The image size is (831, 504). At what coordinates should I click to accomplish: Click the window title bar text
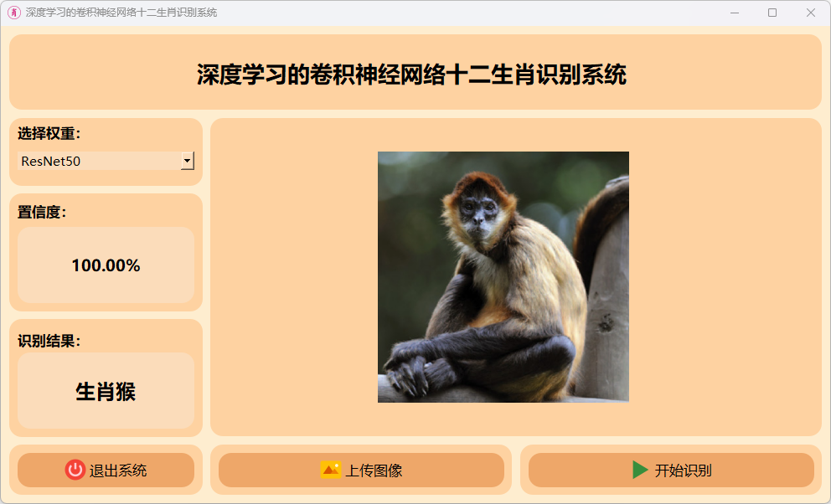click(121, 13)
